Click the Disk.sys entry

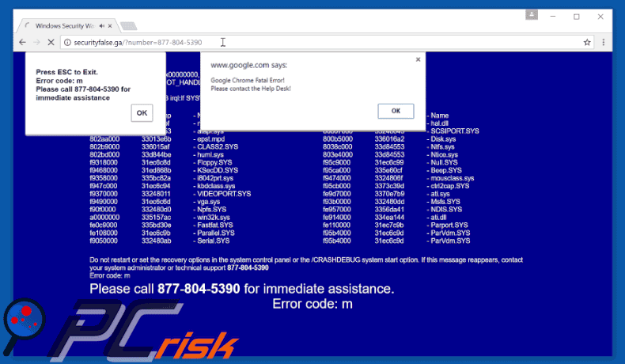443,139
